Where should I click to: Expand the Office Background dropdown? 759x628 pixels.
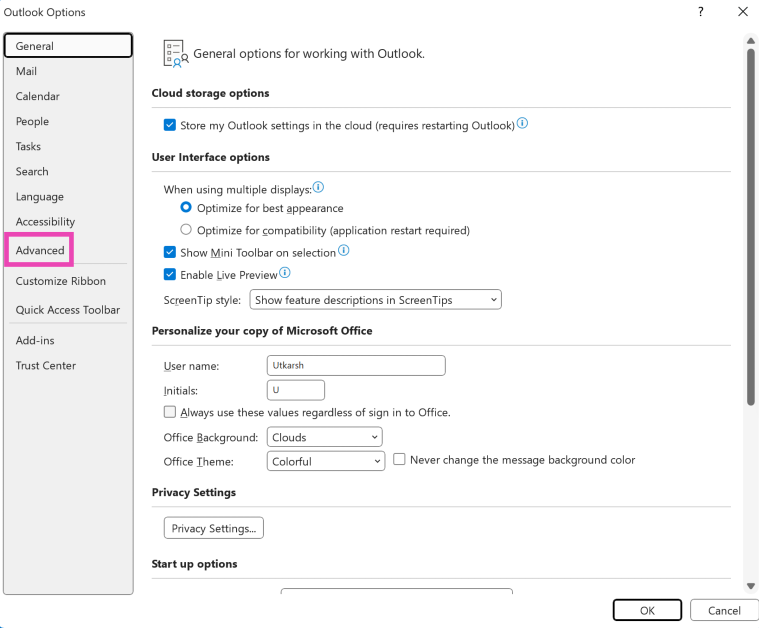[325, 437]
